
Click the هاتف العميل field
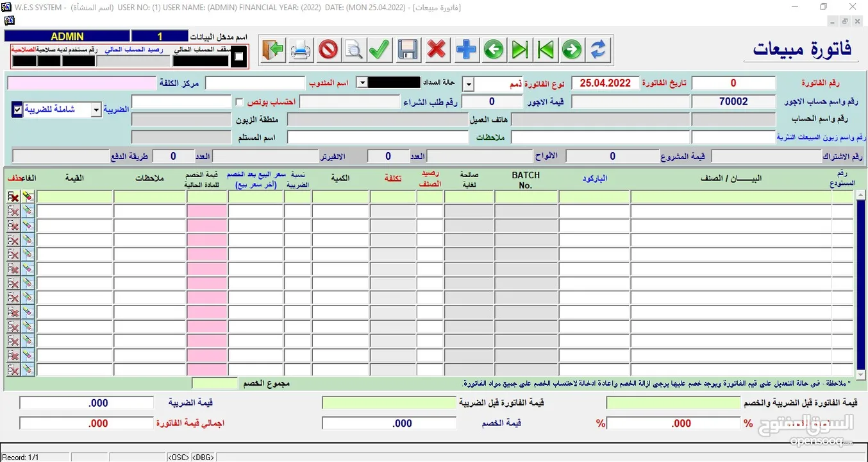click(378, 119)
